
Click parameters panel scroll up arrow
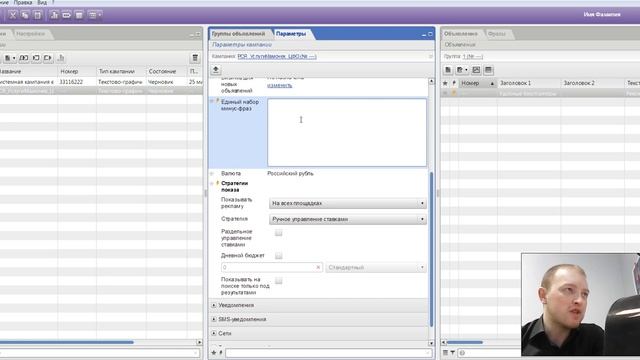(x=431, y=81)
